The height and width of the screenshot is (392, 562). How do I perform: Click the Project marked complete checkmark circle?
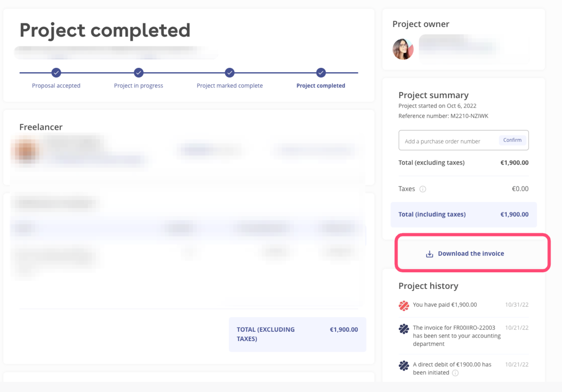230,72
